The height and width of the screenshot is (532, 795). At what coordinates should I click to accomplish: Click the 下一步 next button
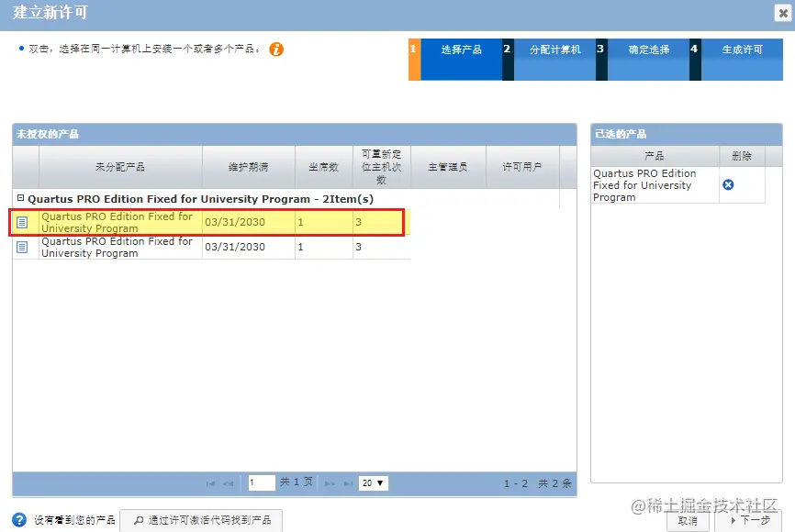(x=748, y=520)
